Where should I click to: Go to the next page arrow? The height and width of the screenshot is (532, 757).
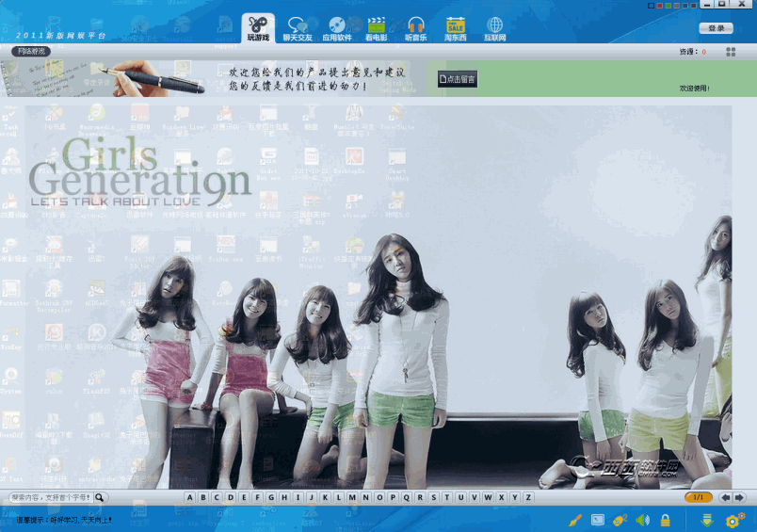click(x=739, y=497)
